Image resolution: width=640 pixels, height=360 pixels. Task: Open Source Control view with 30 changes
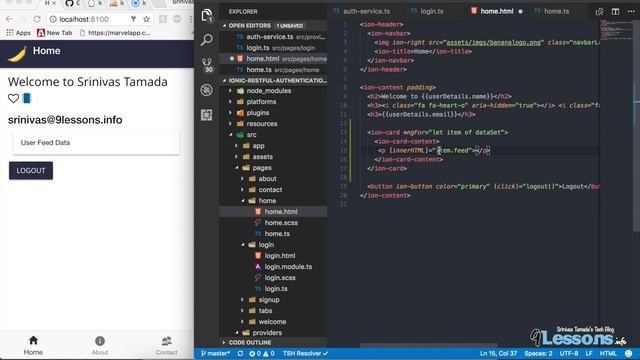207,65
